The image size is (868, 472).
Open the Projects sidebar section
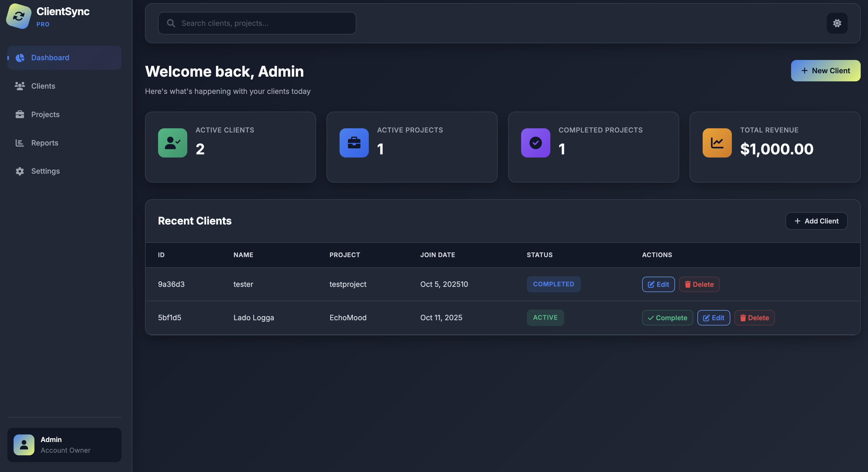[x=45, y=114]
